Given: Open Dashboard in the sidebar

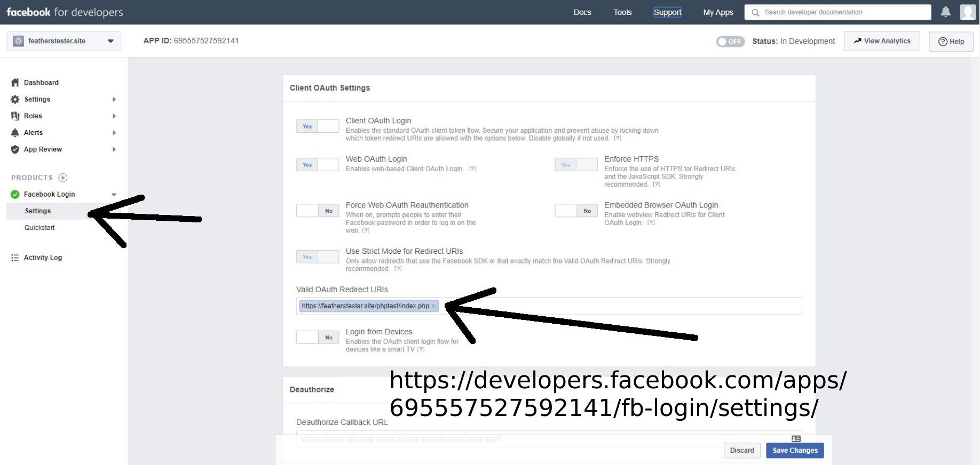Looking at the screenshot, I should tap(41, 83).
